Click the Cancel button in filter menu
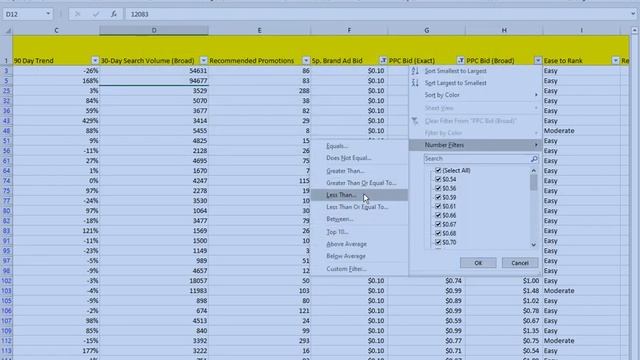Image resolution: width=640 pixels, height=360 pixels. click(x=520, y=263)
